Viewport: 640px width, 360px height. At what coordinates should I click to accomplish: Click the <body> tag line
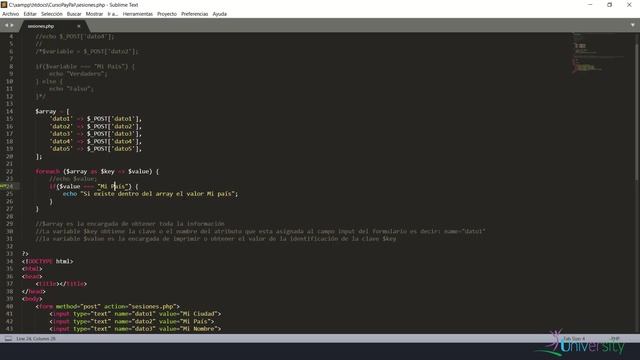32,299
